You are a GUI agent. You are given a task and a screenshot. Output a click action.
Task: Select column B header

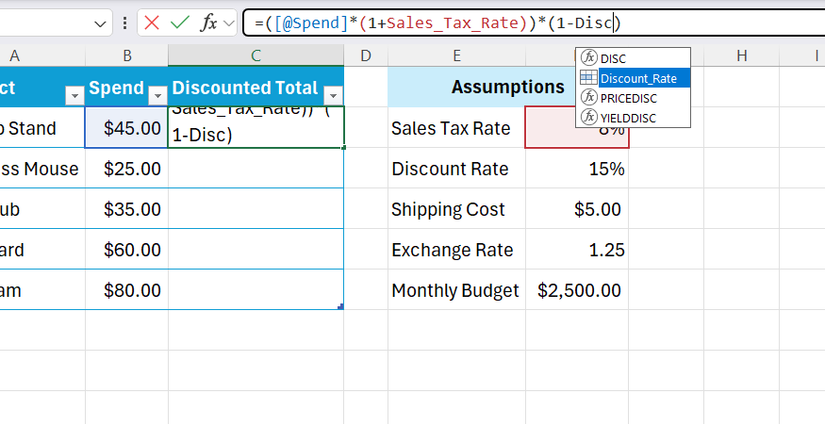(127, 56)
